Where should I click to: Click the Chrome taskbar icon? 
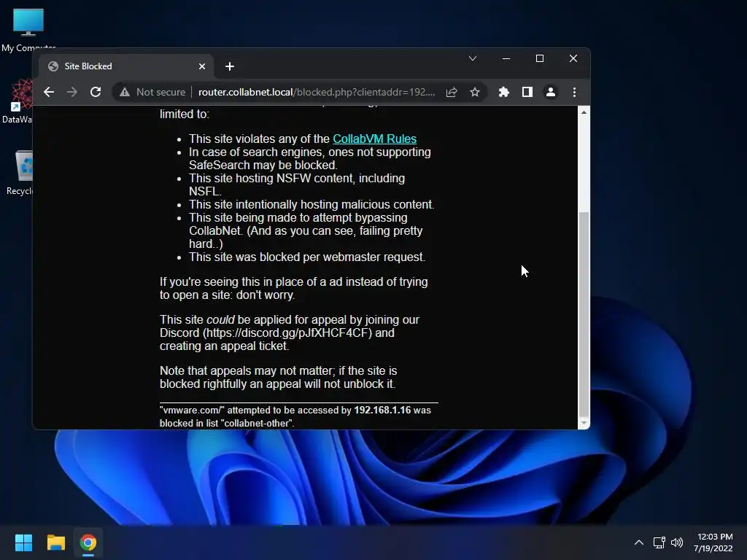pyautogui.click(x=88, y=542)
